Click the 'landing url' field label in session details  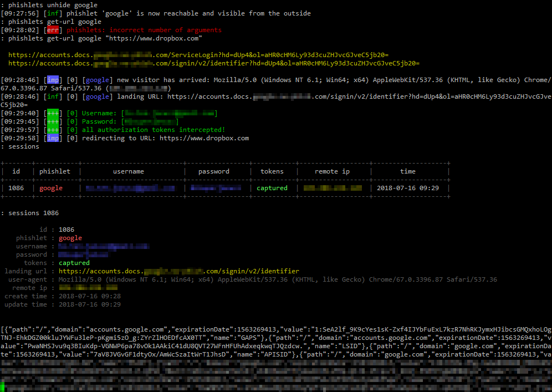tap(25, 271)
